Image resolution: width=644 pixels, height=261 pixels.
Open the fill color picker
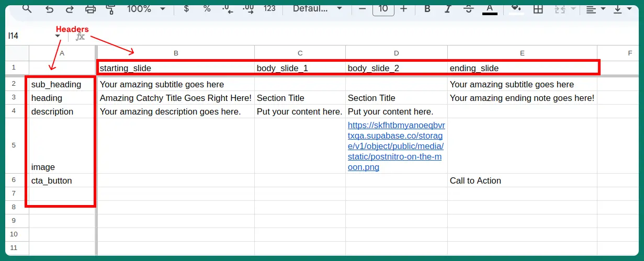tap(517, 8)
